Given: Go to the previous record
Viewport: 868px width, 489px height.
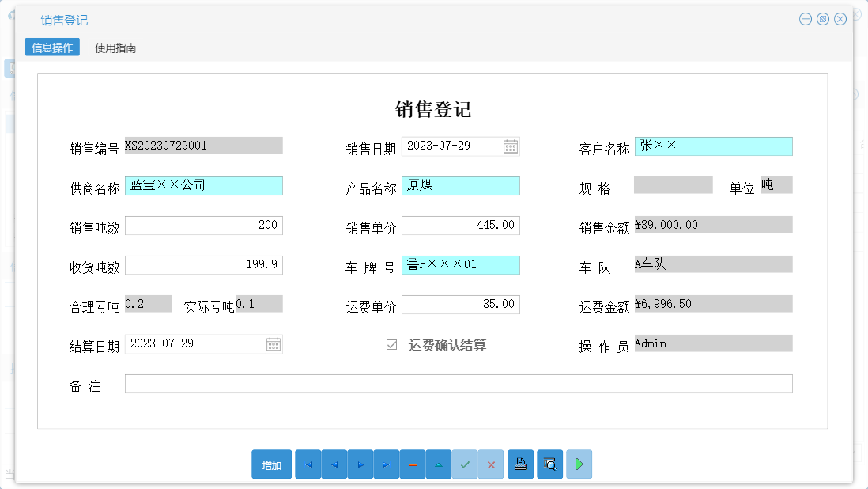Looking at the screenshot, I should (334, 464).
